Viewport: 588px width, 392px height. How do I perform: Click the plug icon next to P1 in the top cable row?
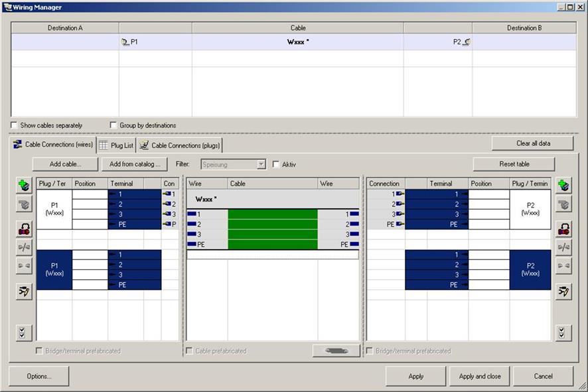point(125,42)
